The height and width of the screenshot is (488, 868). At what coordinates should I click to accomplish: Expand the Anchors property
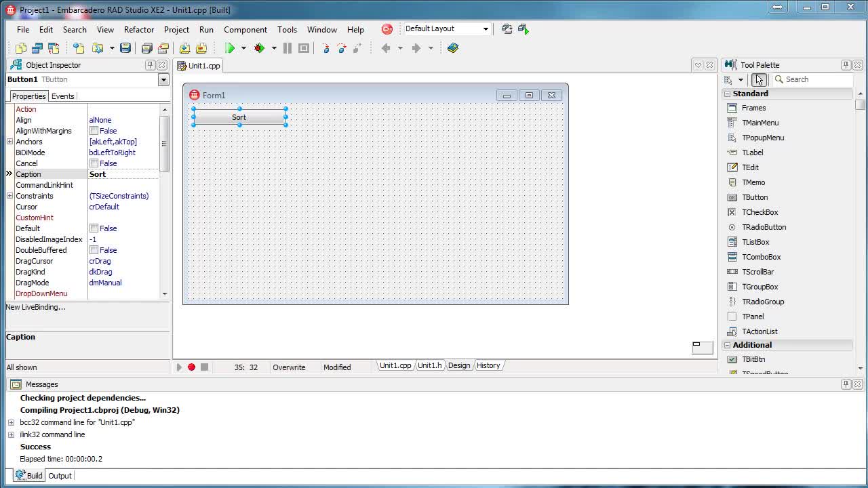click(x=10, y=142)
